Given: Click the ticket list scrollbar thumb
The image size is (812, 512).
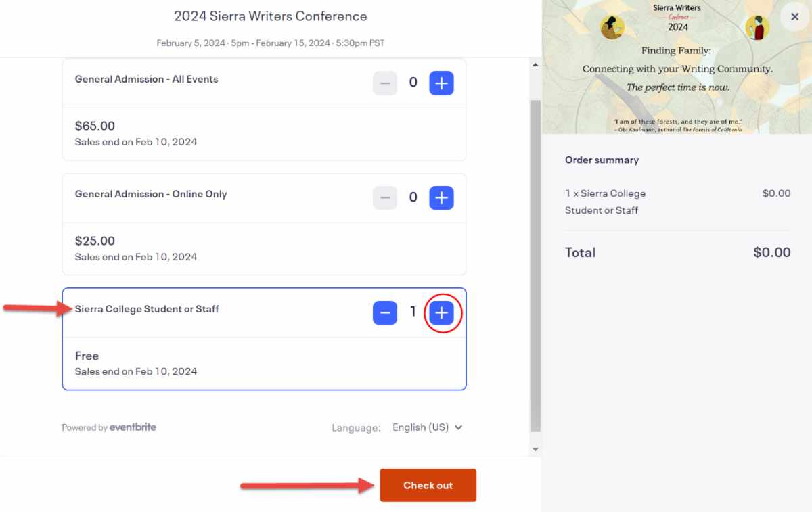Looking at the screenshot, I should [535, 264].
